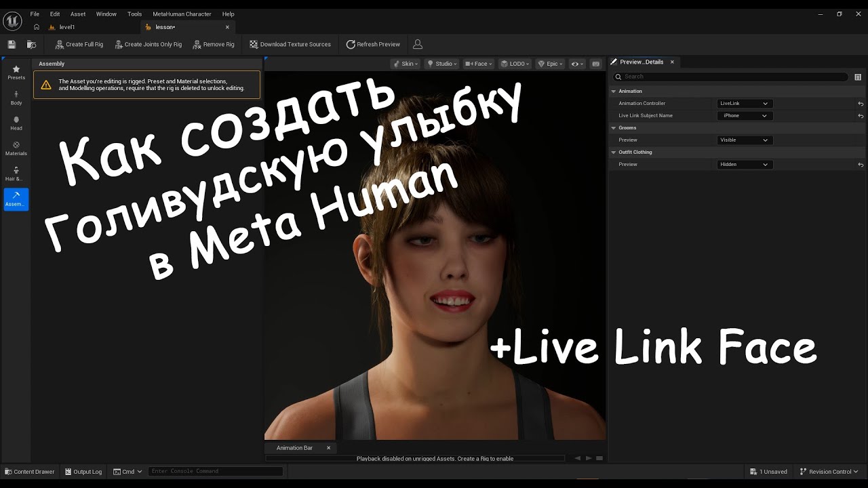
Task: Open the Cmd console type dropdown
Action: coord(127,472)
